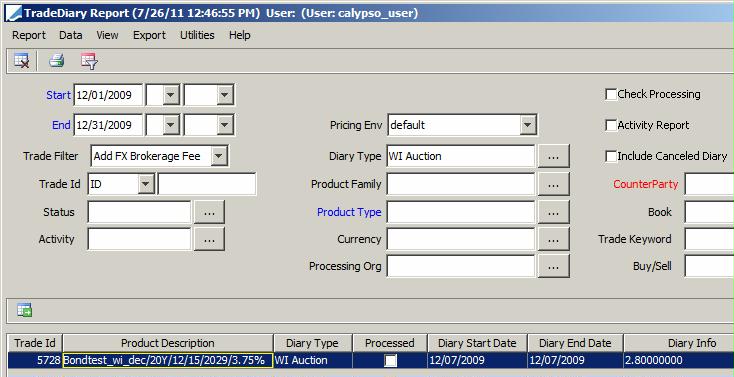Image resolution: width=734 pixels, height=377 pixels.
Task: Select the Diary Info cell 2.80000000
Action: pyautogui.click(x=679, y=360)
